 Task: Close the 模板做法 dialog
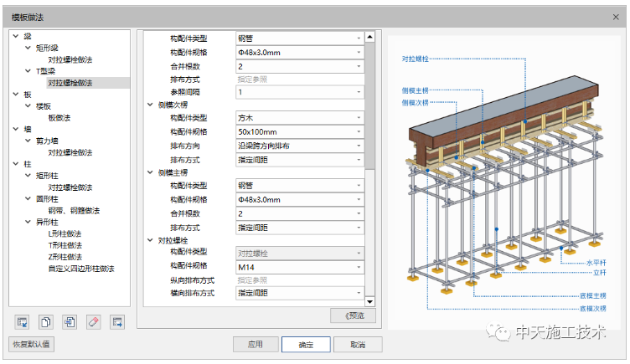coord(616,17)
